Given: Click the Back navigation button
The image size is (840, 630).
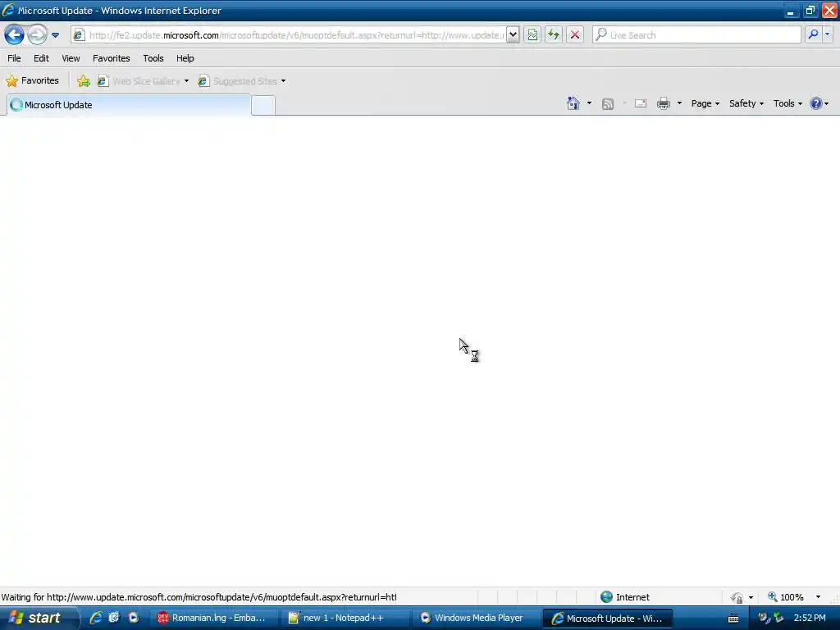Looking at the screenshot, I should [14, 35].
